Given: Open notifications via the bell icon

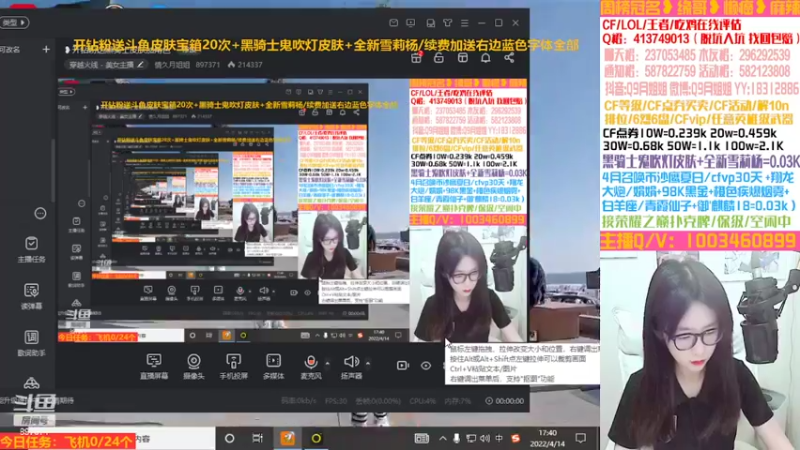Looking at the screenshot, I should click(486, 58).
